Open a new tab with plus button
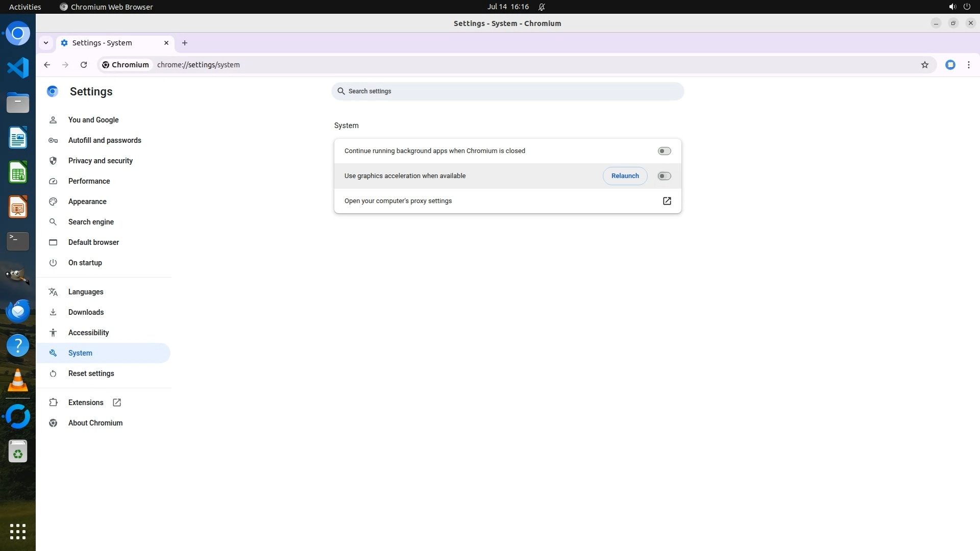 tap(185, 43)
